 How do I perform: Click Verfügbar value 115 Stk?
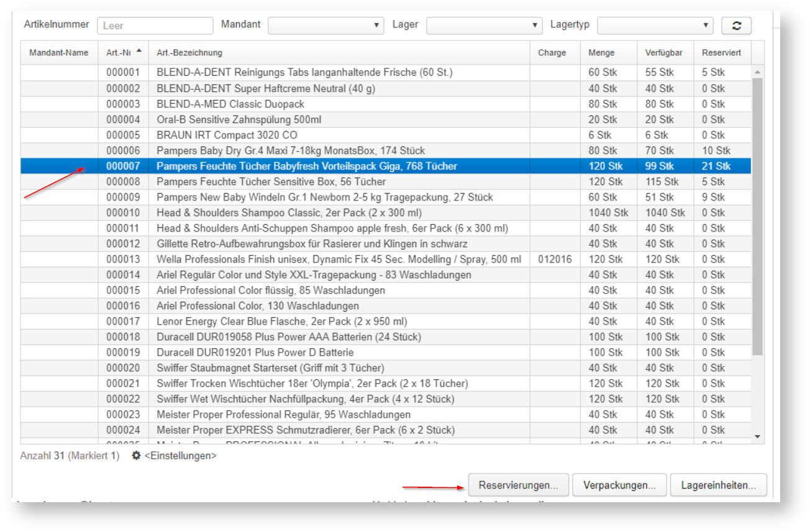(662, 181)
